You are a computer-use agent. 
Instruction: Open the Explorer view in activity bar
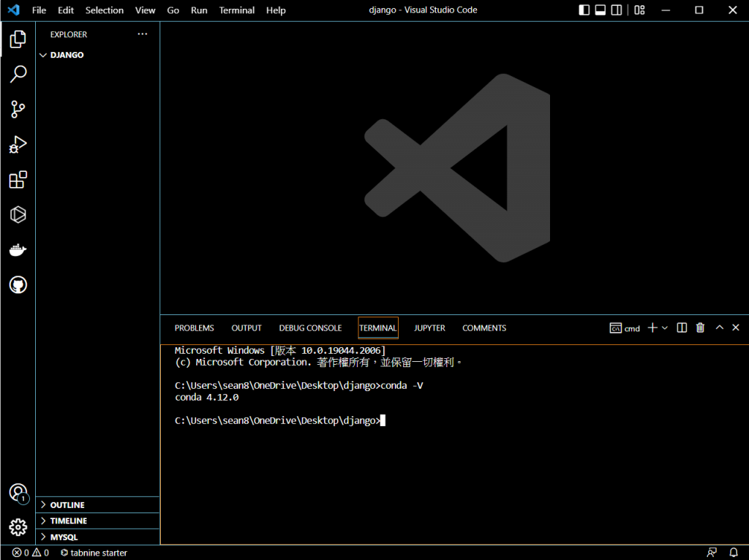18,39
